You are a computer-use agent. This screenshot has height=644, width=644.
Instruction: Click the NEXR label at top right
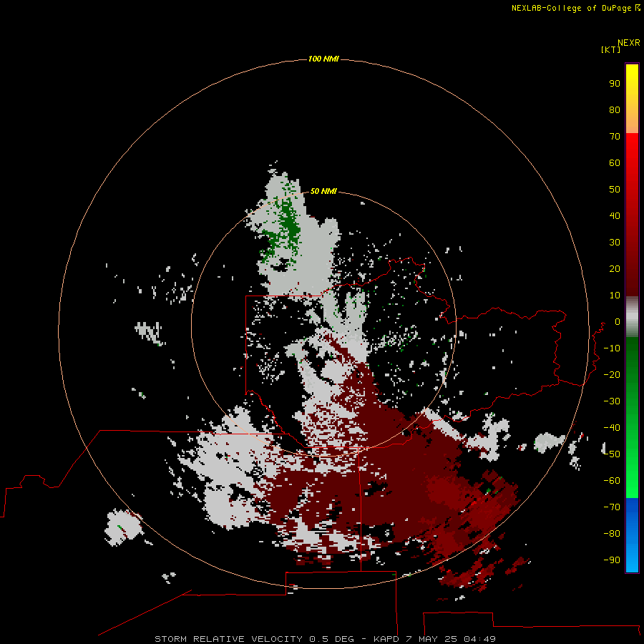pyautogui.click(x=629, y=43)
